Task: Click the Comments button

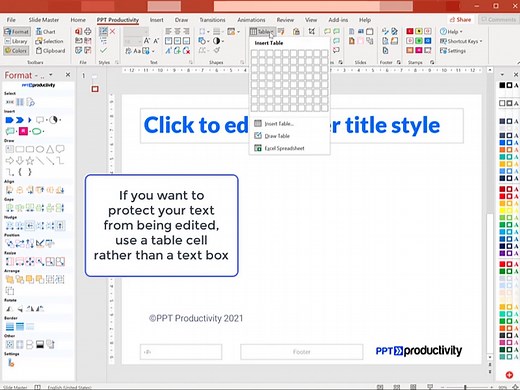Action: click(499, 20)
